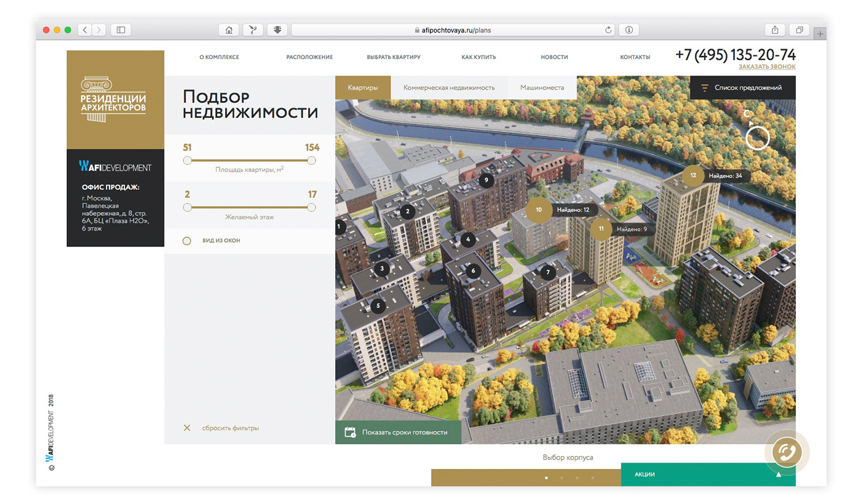The image size is (861, 504).
Task: Go forward in Safari
Action: 99,30
